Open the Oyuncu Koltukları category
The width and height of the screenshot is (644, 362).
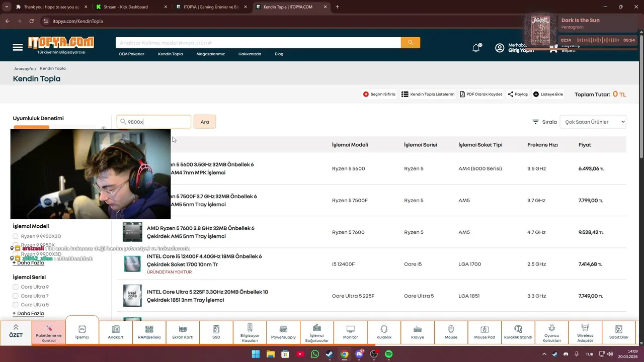tap(551, 333)
